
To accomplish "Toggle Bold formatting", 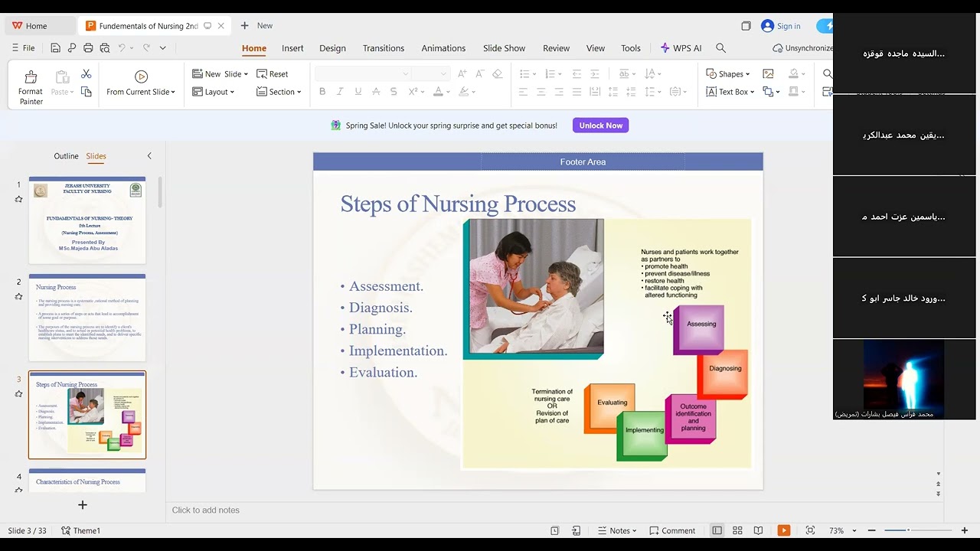I will (322, 92).
